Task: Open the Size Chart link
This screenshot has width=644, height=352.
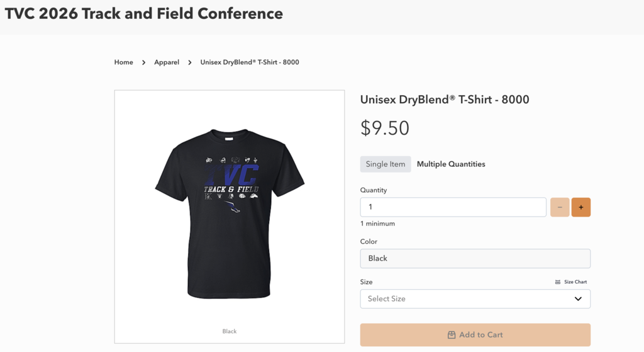Action: [575, 282]
